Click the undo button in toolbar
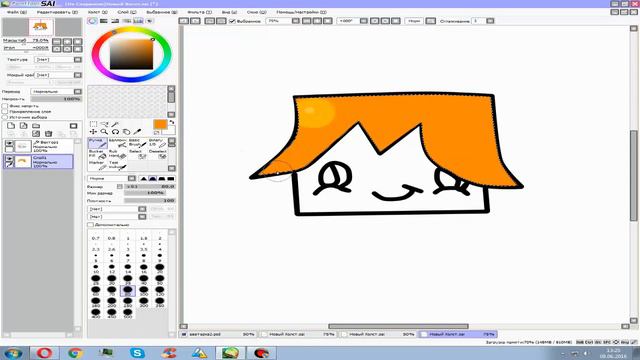This screenshot has width=640, height=360. [184, 21]
